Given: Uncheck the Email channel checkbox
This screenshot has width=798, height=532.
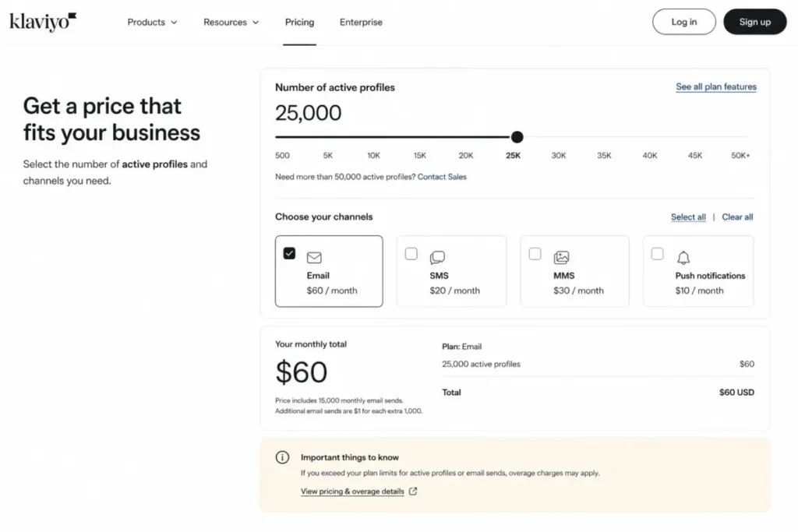Looking at the screenshot, I should tap(289, 253).
